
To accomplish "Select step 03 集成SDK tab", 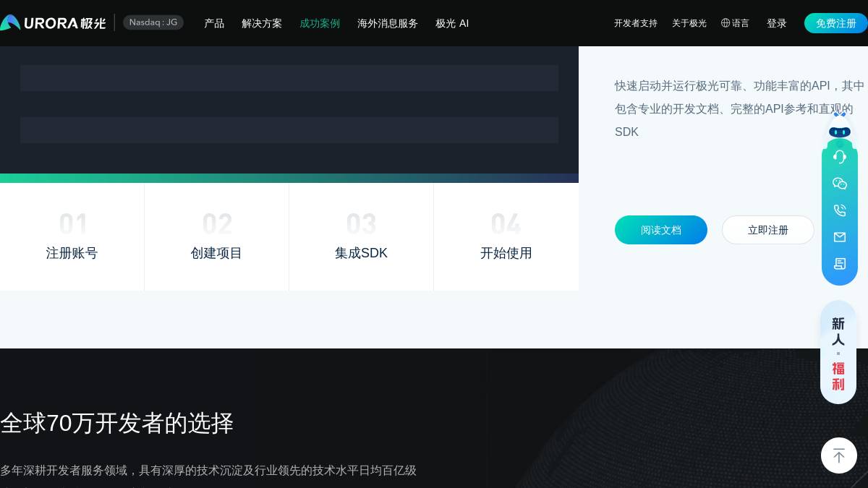I will click(361, 236).
